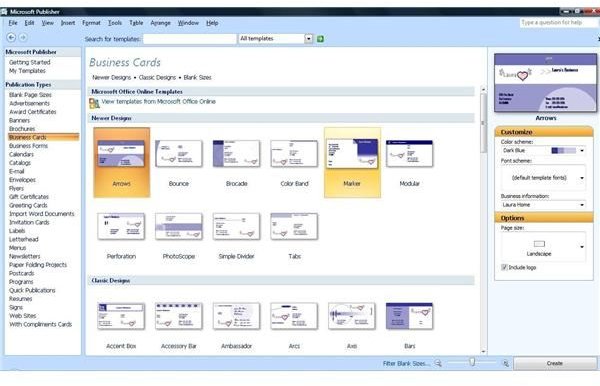Click the zoom out magnifier icon

[438, 363]
